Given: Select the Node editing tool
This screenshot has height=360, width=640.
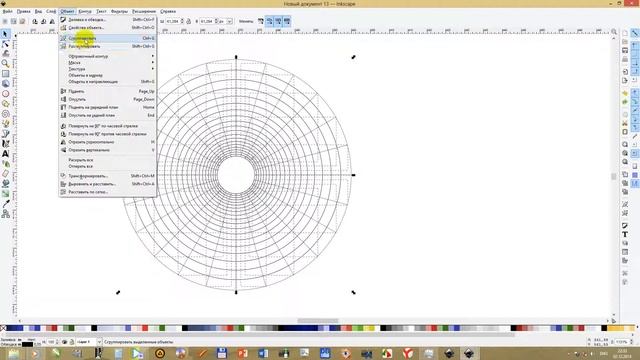Looking at the screenshot, I should point(5,44).
